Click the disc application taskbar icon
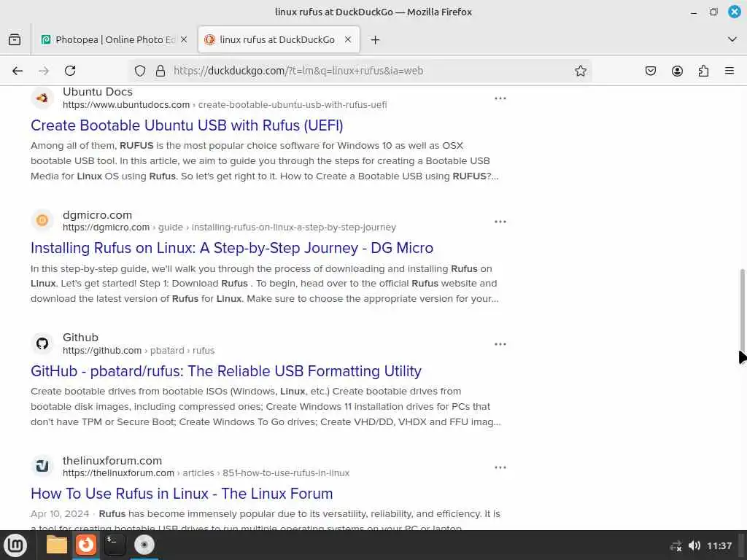Image resolution: width=747 pixels, height=560 pixels. click(144, 545)
